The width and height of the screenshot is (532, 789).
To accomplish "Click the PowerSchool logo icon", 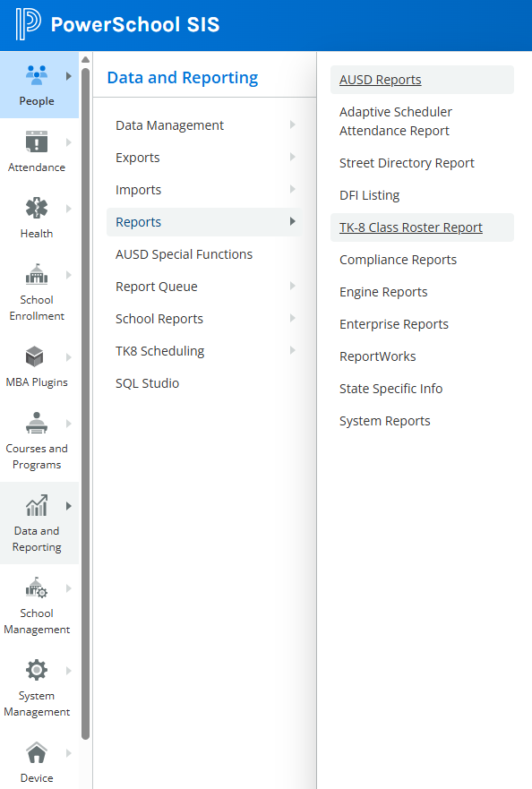I will pyautogui.click(x=28, y=23).
